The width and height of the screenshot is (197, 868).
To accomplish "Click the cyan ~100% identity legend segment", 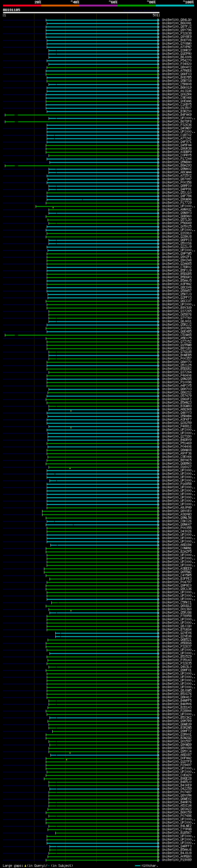I will click(x=175, y=6).
